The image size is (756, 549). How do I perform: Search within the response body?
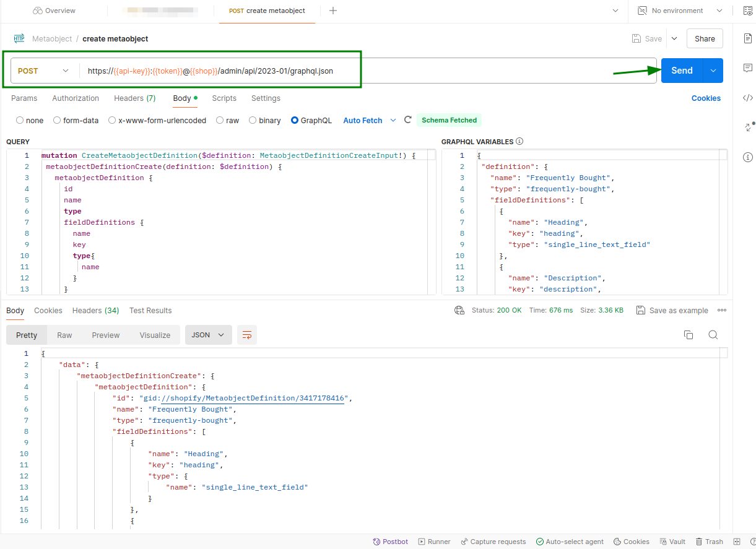[x=713, y=334]
